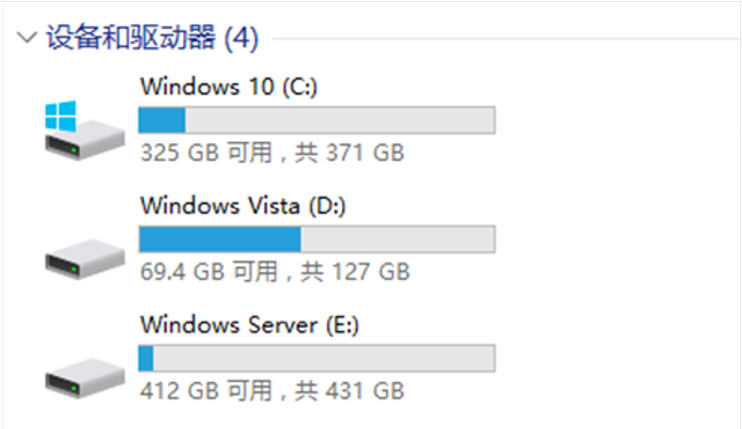Image resolution: width=742 pixels, height=429 pixels.
Task: Click gray free portion of E: bar
Action: pos(324,359)
